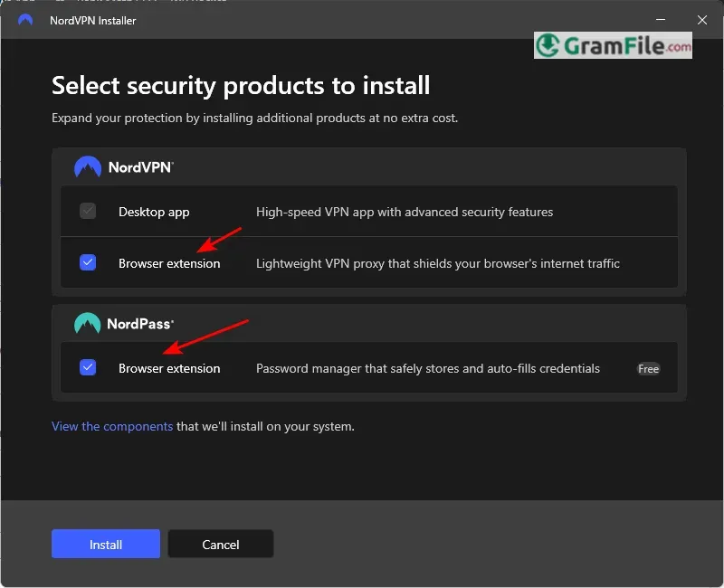Click 'Lightweight VPN proxy' description text
The image size is (724, 588).
tap(438, 263)
